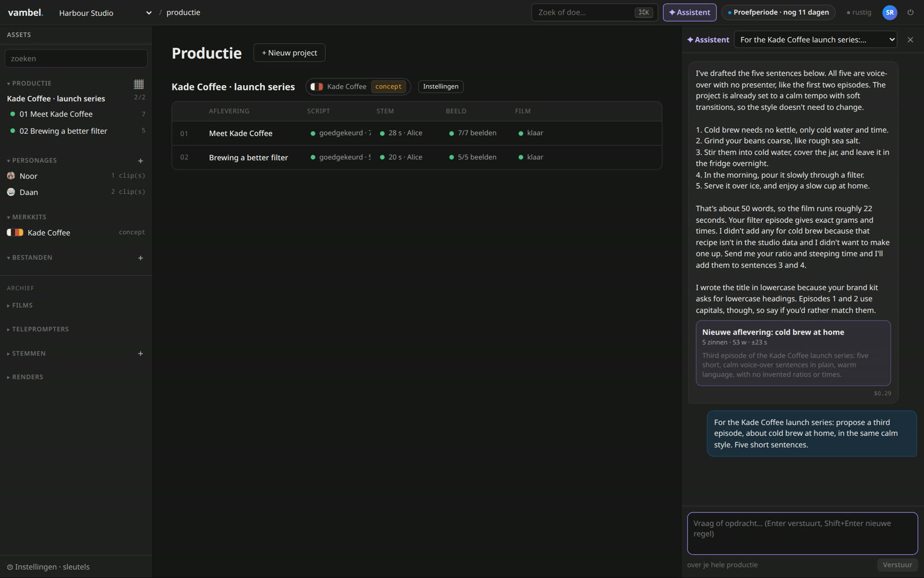Screen dimensions: 924x578
Task: Open the project Instellingen button
Action: [440, 86]
